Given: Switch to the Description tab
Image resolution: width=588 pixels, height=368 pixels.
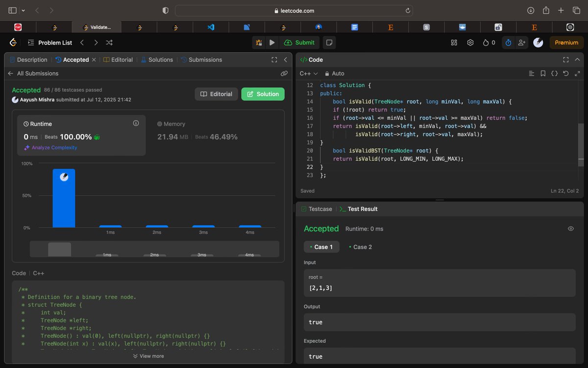Looking at the screenshot, I should pyautogui.click(x=28, y=60).
